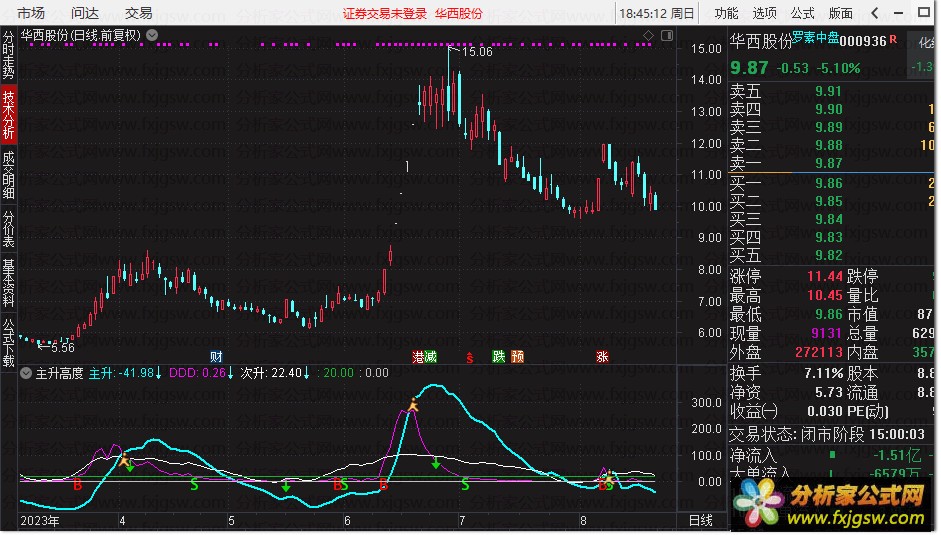Viewport: 941px width, 535px height.
Task: Click the 减 info marker
Action: point(431,357)
